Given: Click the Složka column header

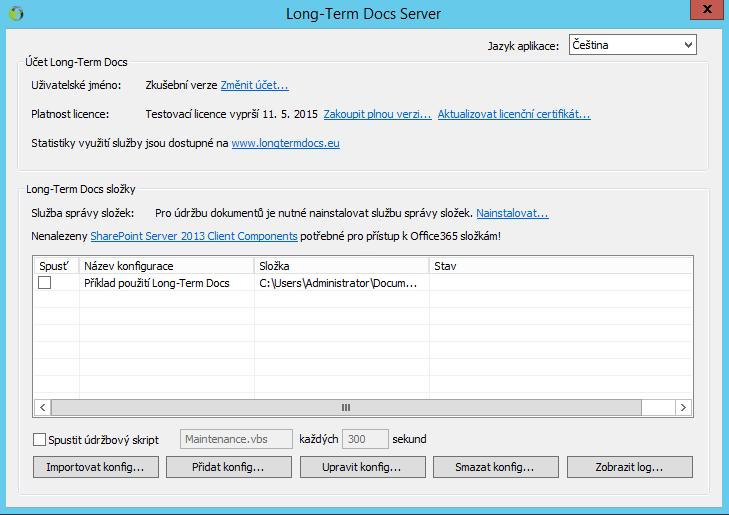Looking at the screenshot, I should [x=341, y=266].
